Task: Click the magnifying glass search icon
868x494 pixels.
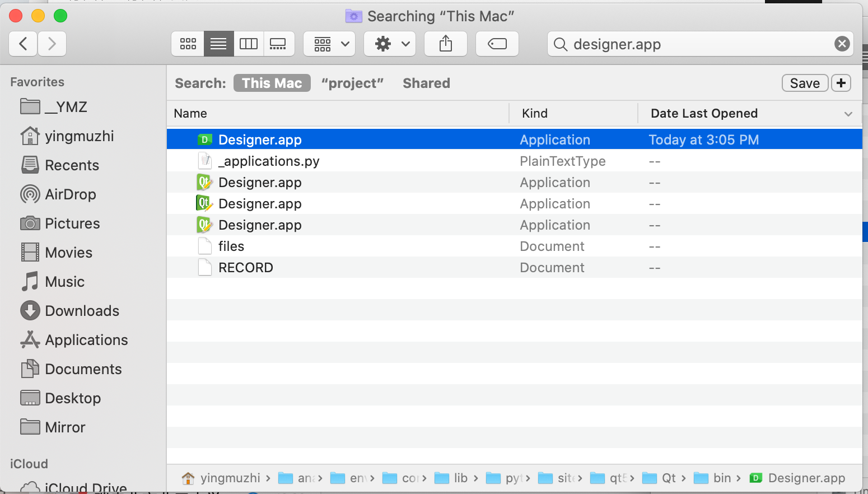Action: tap(561, 44)
